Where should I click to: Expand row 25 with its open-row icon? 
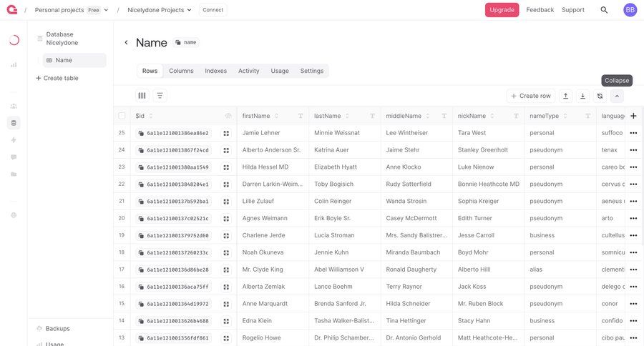[226, 134]
